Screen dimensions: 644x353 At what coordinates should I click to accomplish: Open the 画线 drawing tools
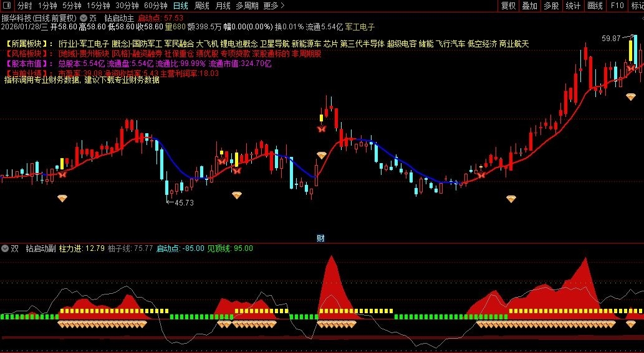click(595, 6)
